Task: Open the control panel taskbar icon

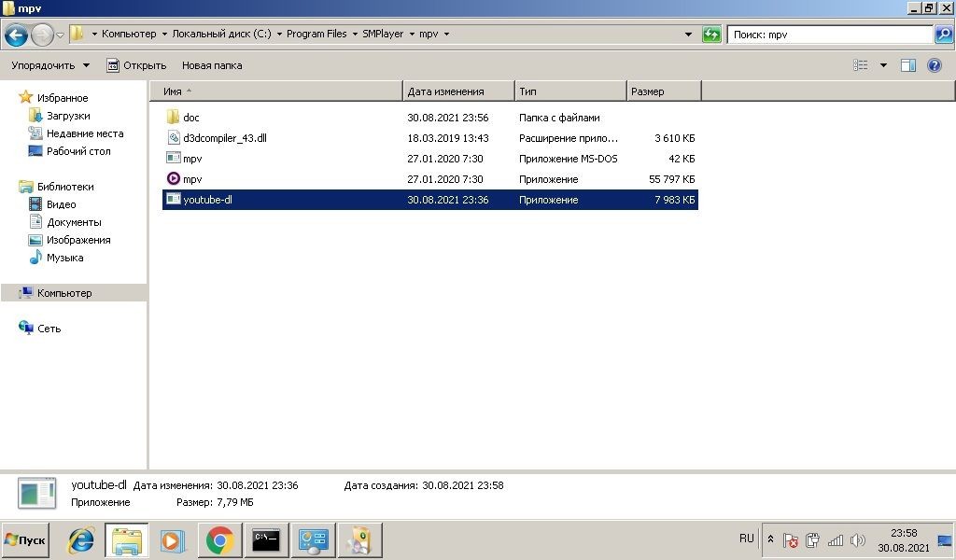Action: pos(313,540)
